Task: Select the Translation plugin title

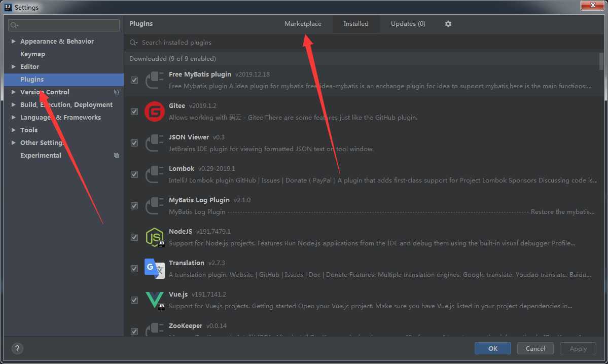Action: [187, 263]
